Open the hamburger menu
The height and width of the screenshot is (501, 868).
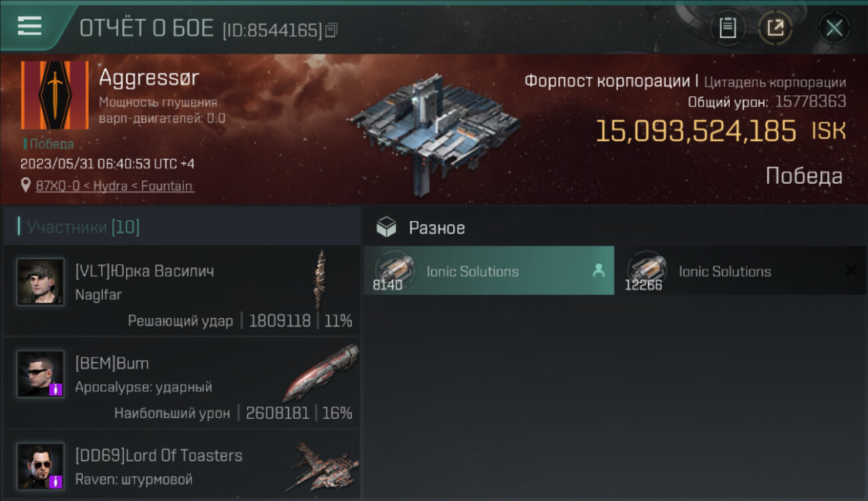pyautogui.click(x=29, y=26)
